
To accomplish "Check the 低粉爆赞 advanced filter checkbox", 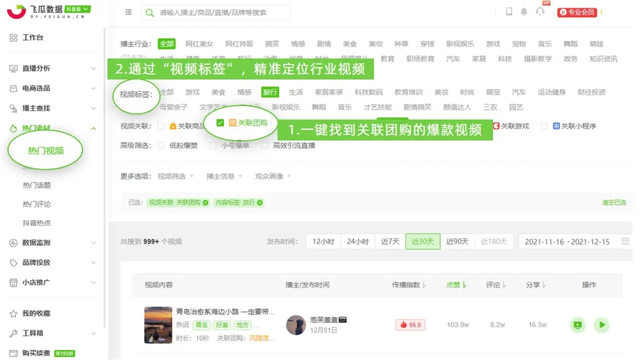I will [161, 145].
